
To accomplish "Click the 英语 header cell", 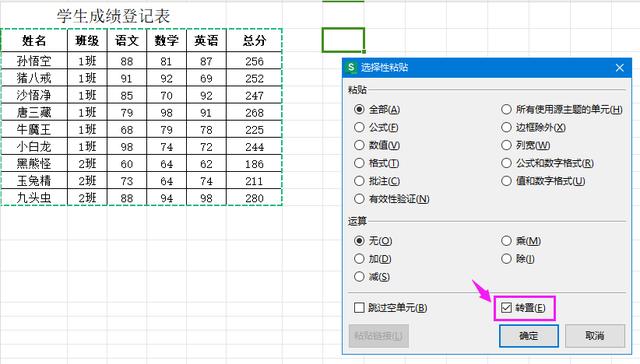I will pos(206,40).
